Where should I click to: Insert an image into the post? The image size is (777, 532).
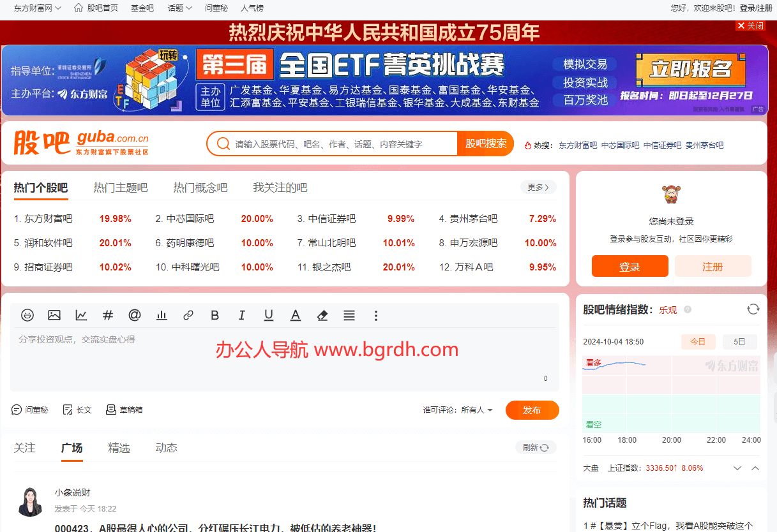coord(54,315)
